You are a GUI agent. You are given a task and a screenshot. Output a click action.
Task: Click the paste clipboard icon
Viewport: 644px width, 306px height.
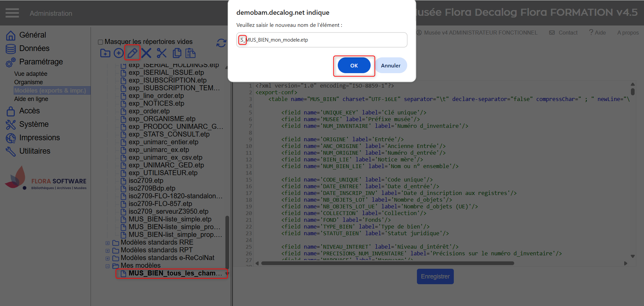click(x=191, y=53)
